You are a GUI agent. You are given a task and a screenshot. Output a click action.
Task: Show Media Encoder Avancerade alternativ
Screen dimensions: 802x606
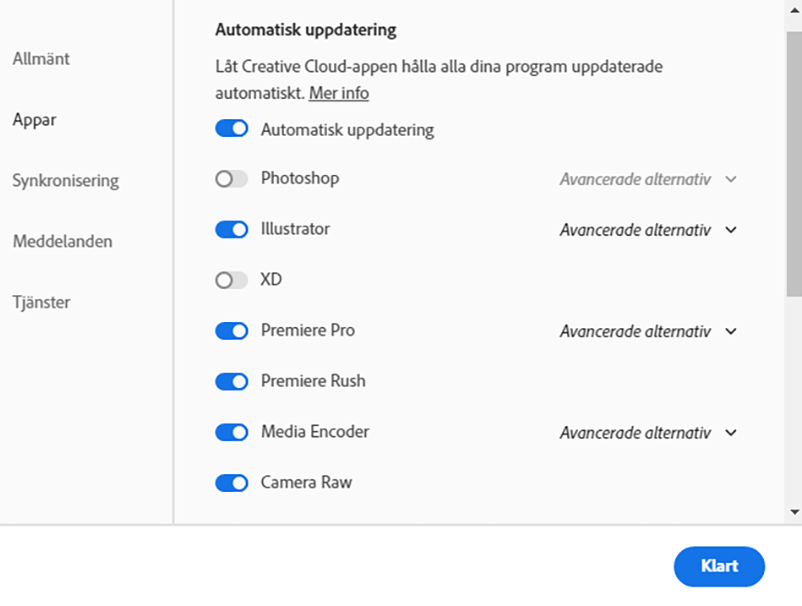click(731, 433)
